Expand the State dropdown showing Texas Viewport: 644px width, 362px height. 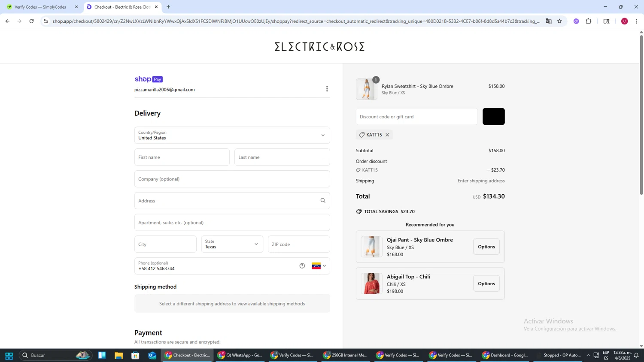click(x=232, y=244)
